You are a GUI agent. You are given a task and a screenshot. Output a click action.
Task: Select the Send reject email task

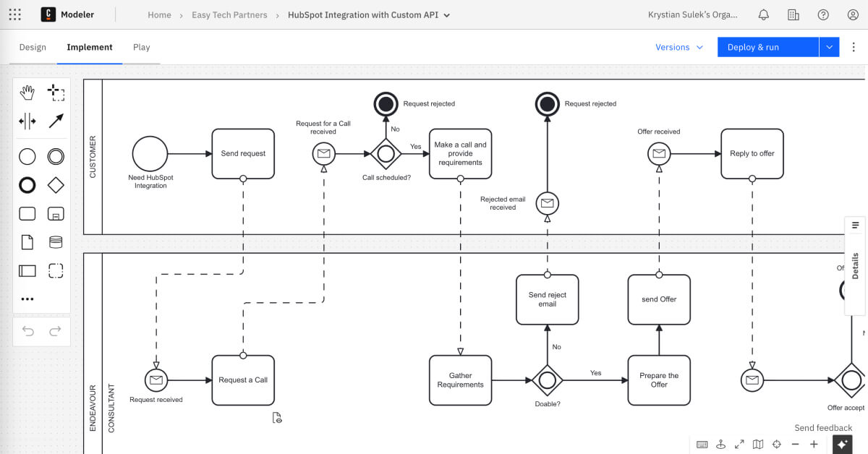pos(548,299)
